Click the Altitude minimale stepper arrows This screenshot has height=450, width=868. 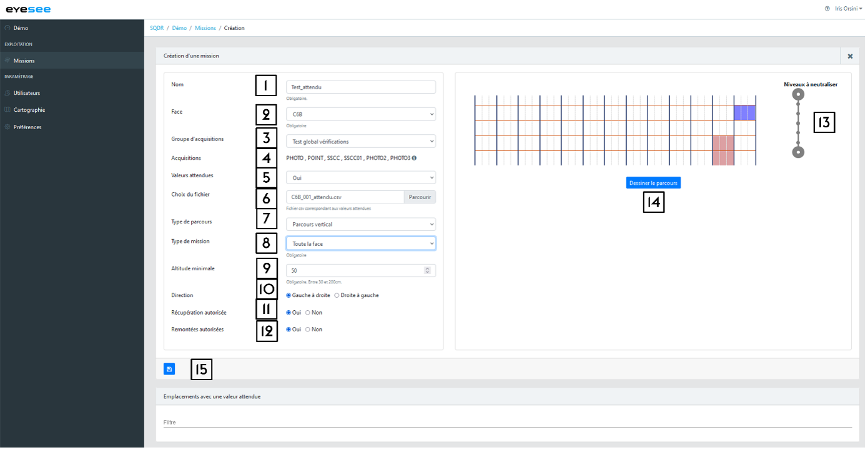tap(427, 270)
